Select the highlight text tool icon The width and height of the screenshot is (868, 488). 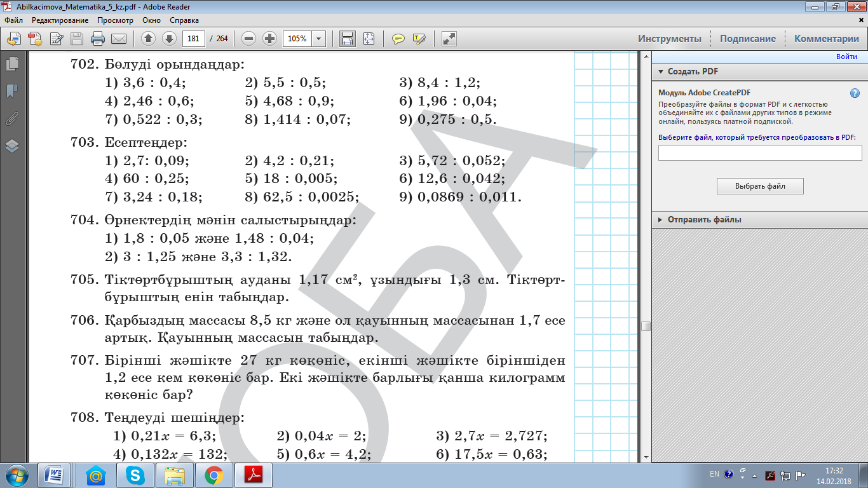point(419,39)
